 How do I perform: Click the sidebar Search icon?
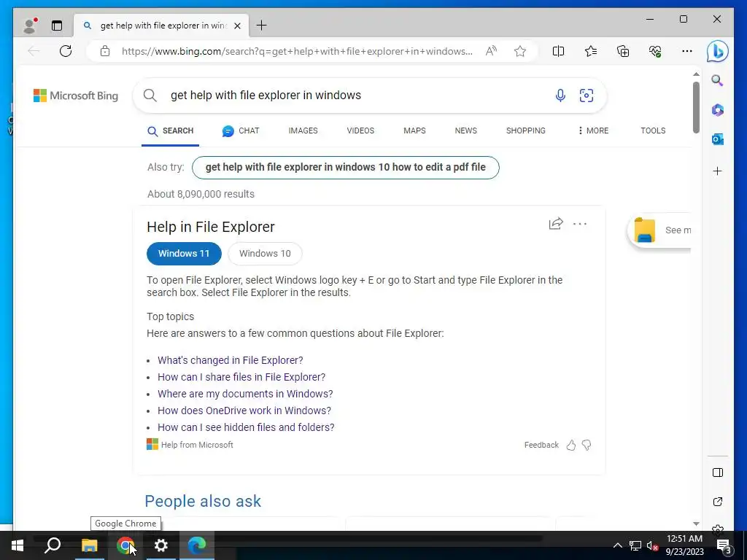pos(718,80)
